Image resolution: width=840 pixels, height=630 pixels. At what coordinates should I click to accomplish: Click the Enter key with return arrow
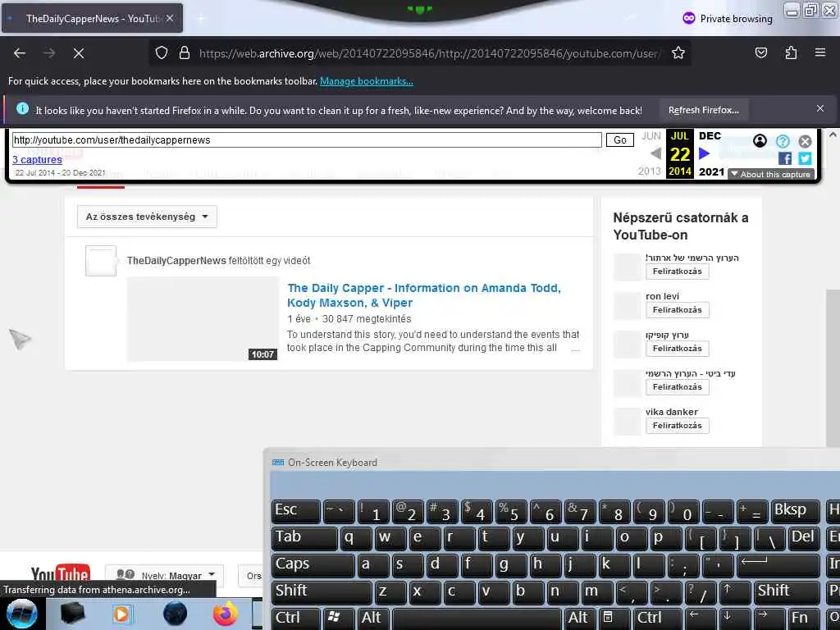(778, 566)
